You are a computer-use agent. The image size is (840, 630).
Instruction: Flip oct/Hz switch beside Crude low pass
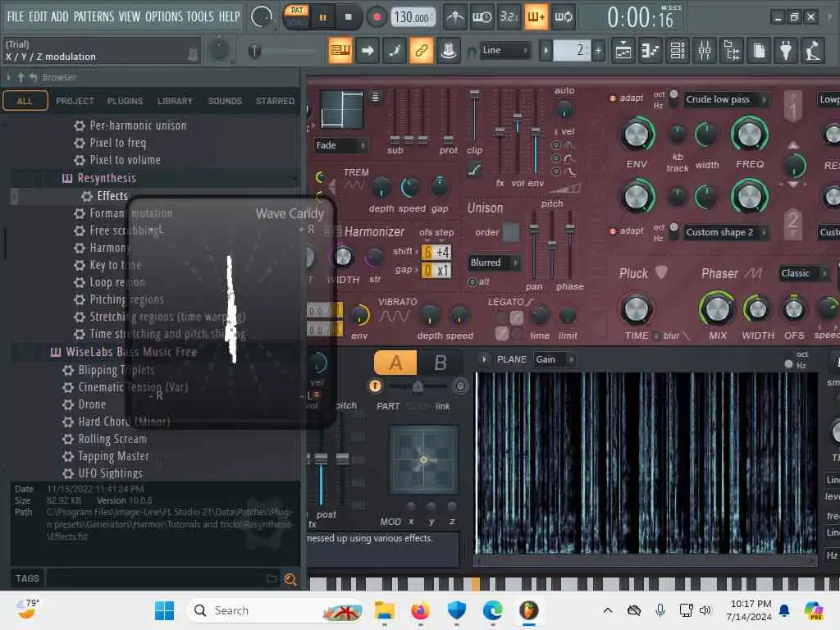[673, 98]
